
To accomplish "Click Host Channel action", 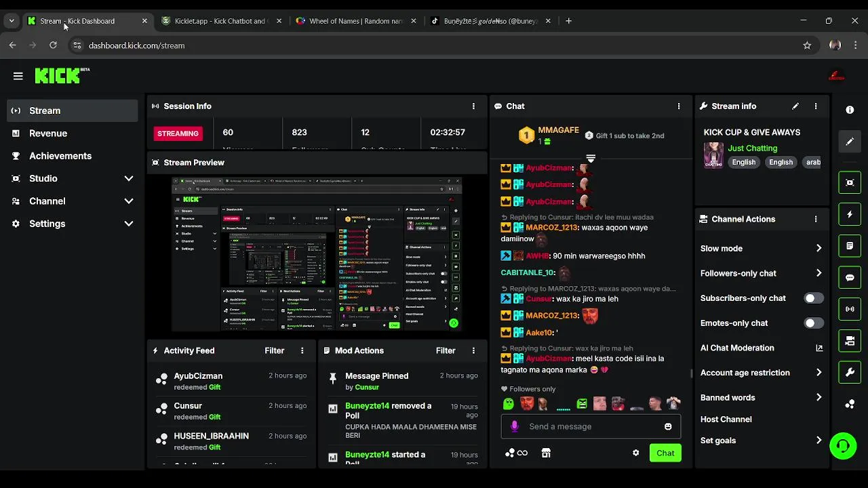I will [726, 419].
